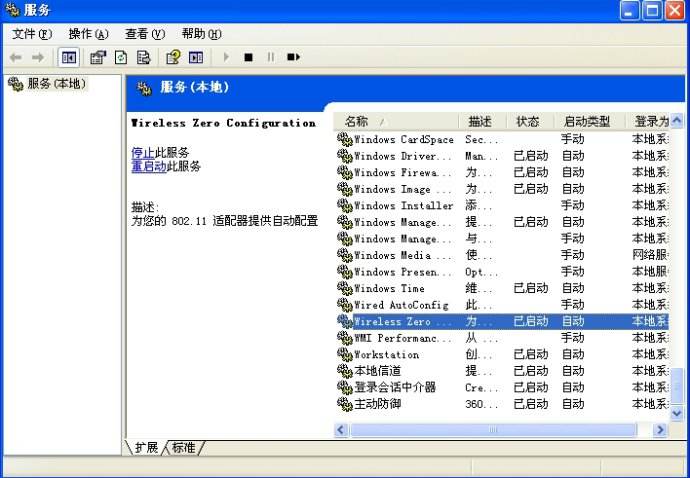Click the horizontal scrollbar left arrow

tap(341, 430)
